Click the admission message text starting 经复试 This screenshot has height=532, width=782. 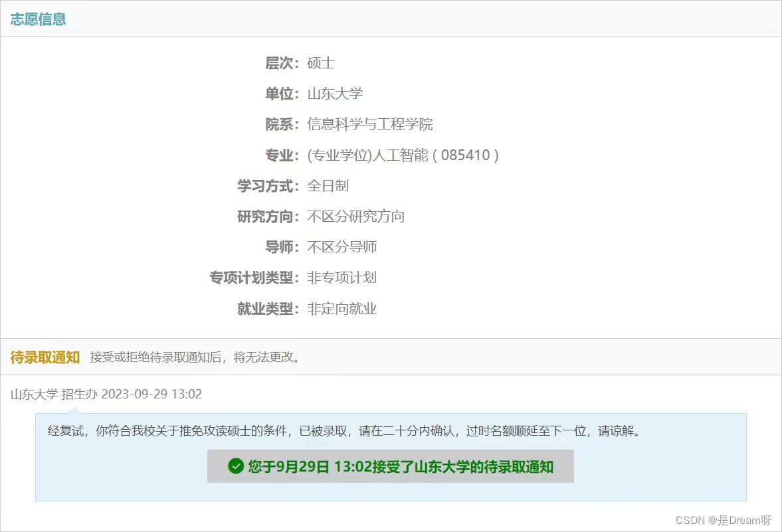point(344,431)
